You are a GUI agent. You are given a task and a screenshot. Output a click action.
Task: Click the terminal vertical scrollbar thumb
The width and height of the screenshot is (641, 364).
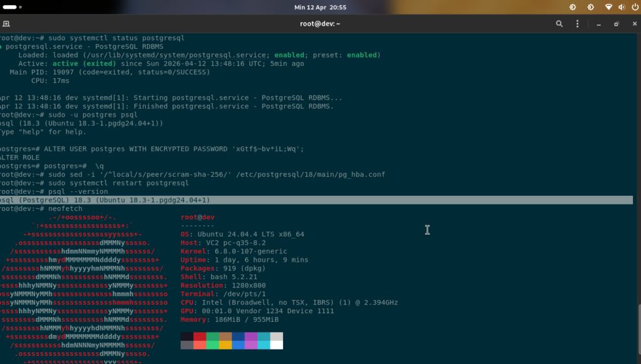[x=639, y=329]
